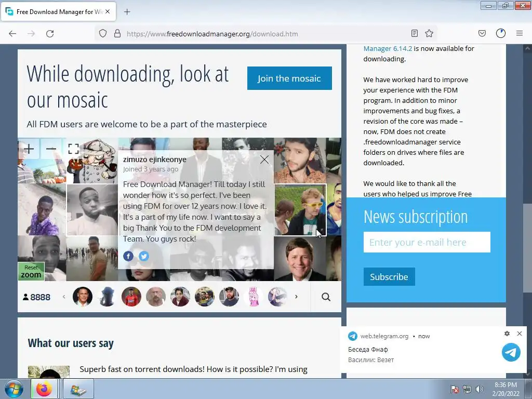Close the Free Download Manager tab
532x399 pixels.
tap(108, 11)
